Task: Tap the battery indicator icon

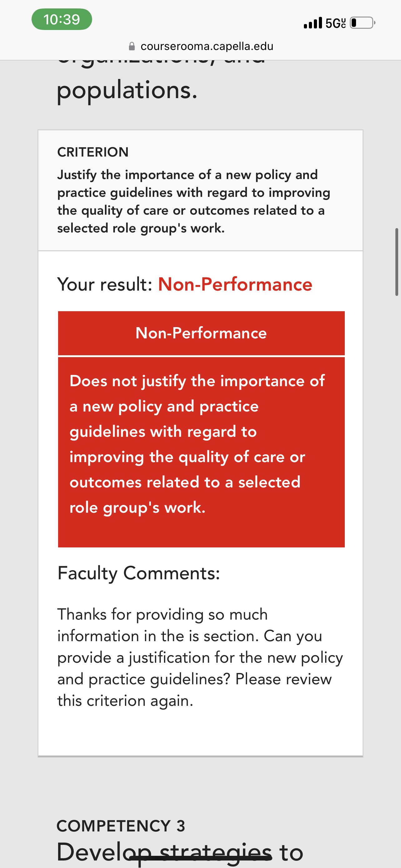Action: (x=363, y=23)
